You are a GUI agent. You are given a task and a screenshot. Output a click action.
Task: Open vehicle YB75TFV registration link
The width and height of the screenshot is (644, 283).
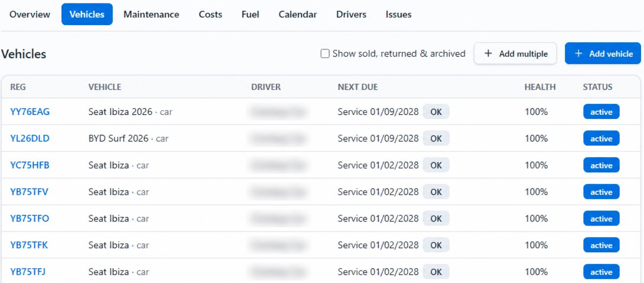coord(29,192)
